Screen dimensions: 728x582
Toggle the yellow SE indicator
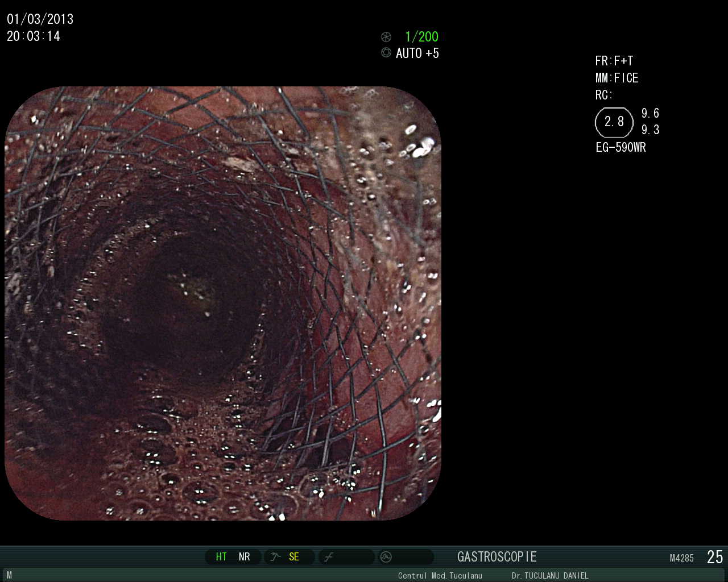[294, 557]
